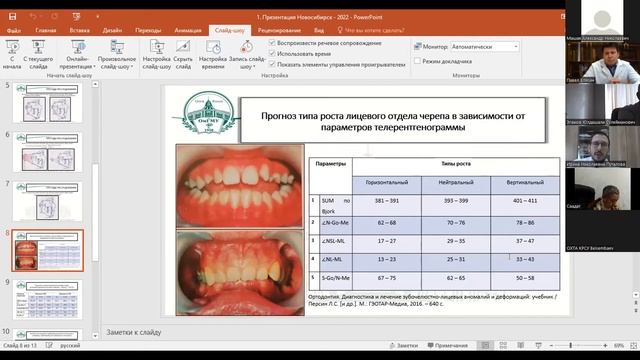Select the Slide Show tab
640x360 pixels.
click(230, 30)
